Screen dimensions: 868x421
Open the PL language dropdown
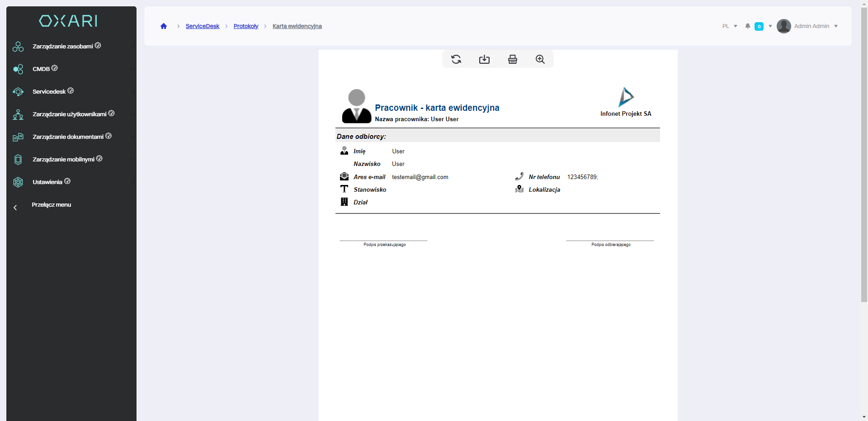[x=730, y=26]
